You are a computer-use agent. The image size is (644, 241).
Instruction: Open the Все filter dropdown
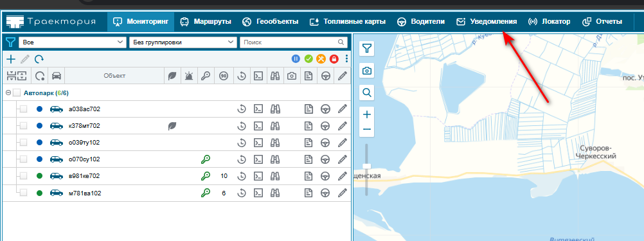(73, 42)
